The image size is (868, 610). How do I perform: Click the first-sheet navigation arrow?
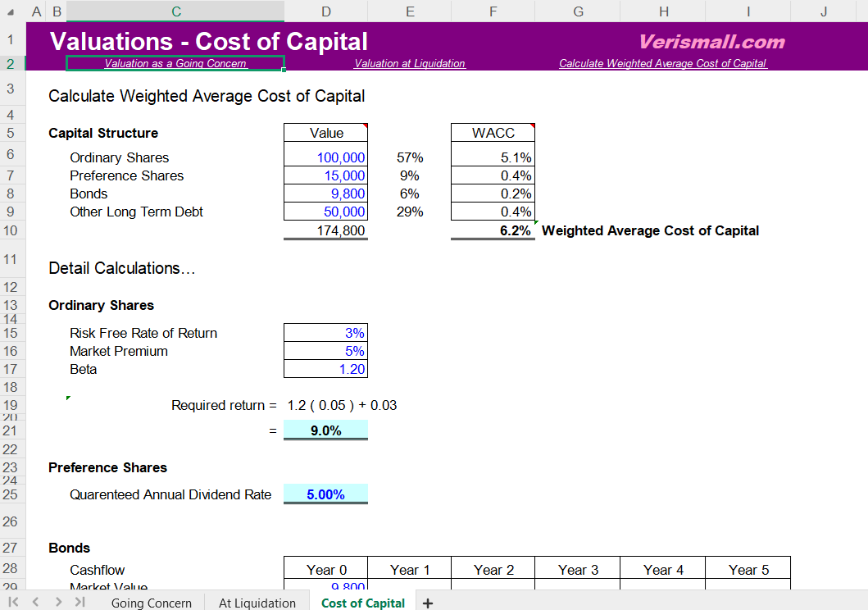point(14,603)
